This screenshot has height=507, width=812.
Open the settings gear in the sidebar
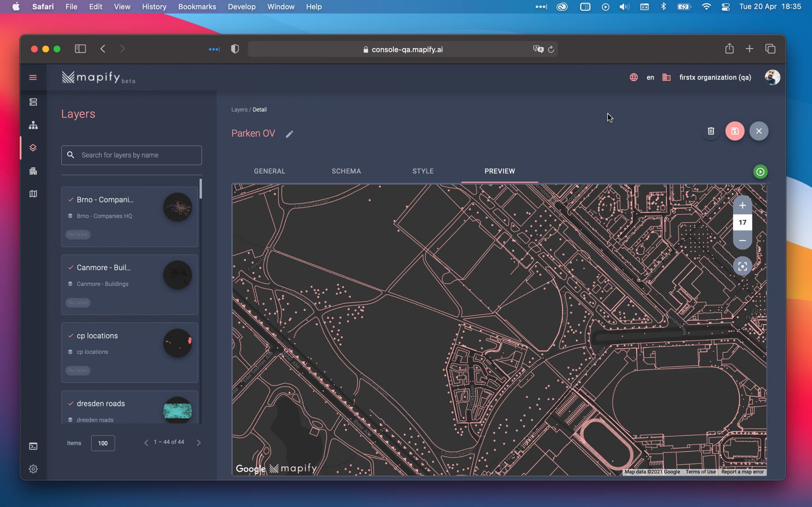[x=33, y=469]
